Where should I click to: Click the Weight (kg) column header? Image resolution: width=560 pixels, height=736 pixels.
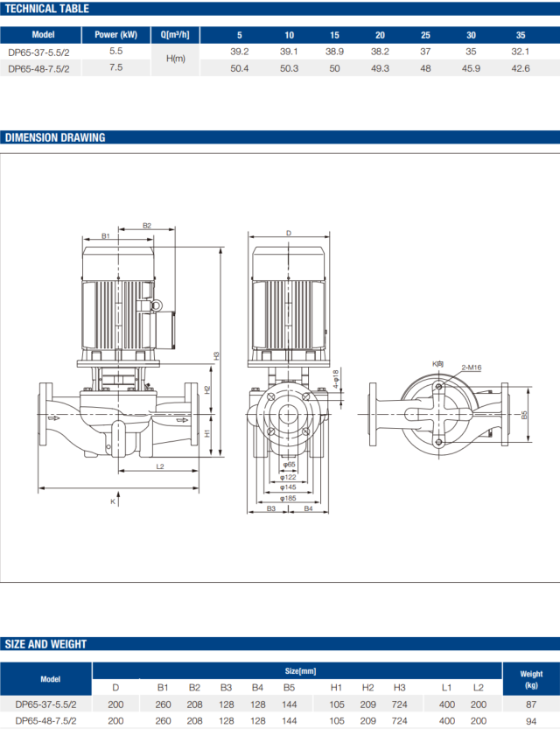point(531,679)
